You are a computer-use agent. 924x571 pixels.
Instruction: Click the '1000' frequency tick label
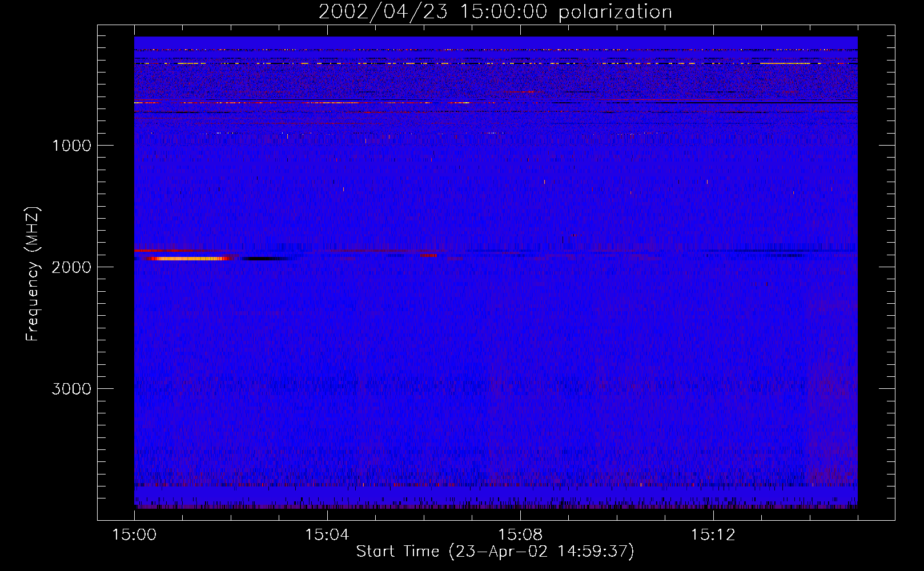[x=71, y=146]
